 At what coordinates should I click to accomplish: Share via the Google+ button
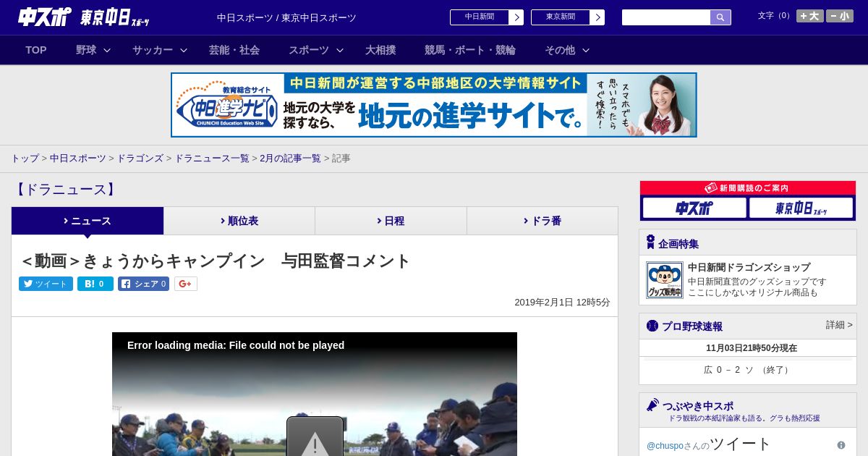186,284
